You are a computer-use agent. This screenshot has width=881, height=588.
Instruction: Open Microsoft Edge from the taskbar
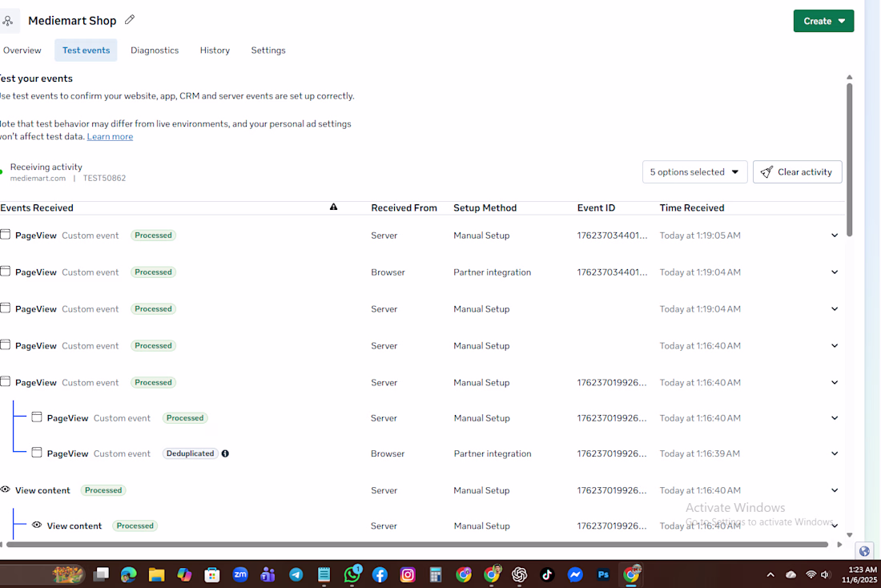click(129, 574)
